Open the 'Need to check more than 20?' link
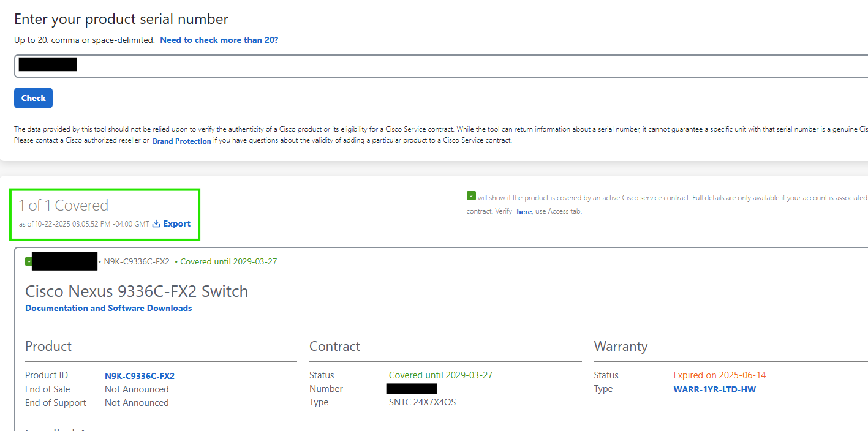 click(219, 40)
